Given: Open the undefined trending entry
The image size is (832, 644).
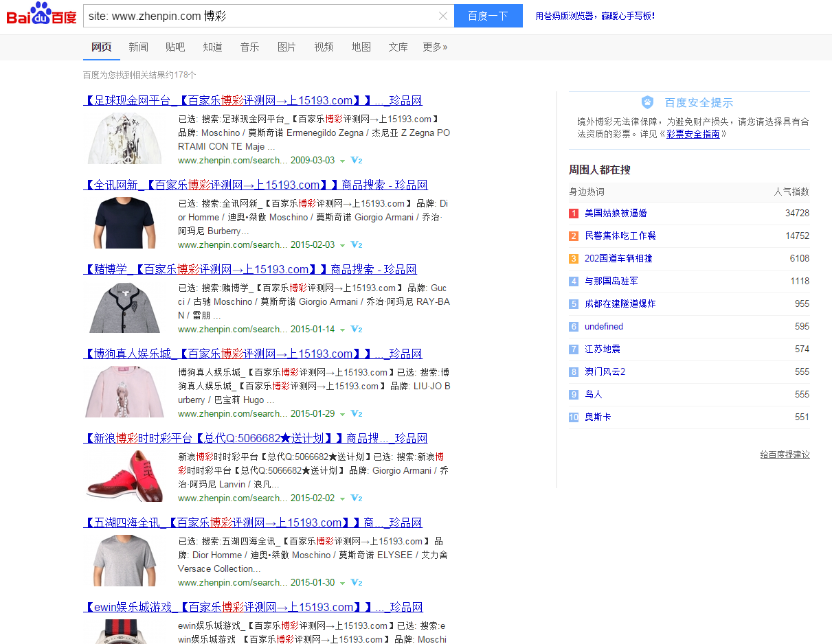Looking at the screenshot, I should click(x=604, y=326).
